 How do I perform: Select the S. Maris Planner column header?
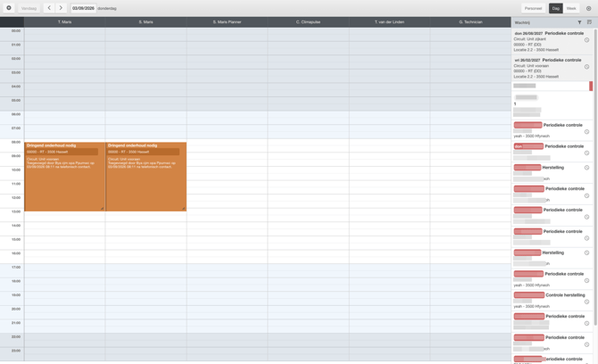click(x=227, y=22)
